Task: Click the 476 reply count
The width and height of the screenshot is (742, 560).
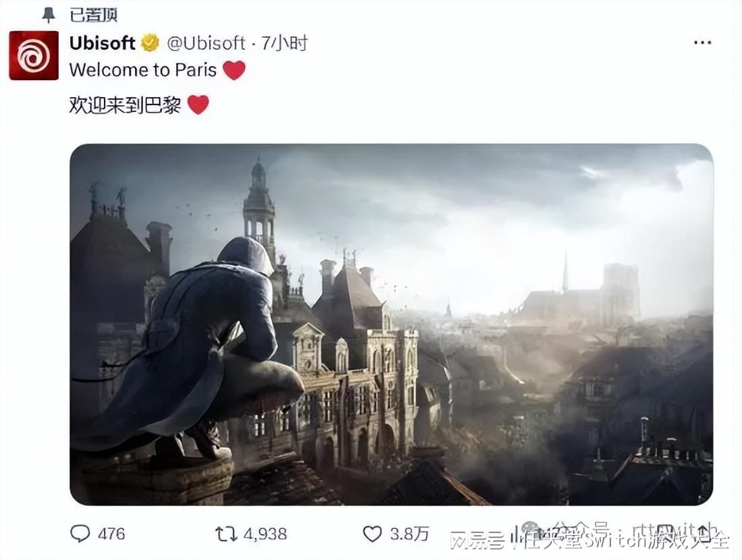Action: pyautogui.click(x=112, y=534)
